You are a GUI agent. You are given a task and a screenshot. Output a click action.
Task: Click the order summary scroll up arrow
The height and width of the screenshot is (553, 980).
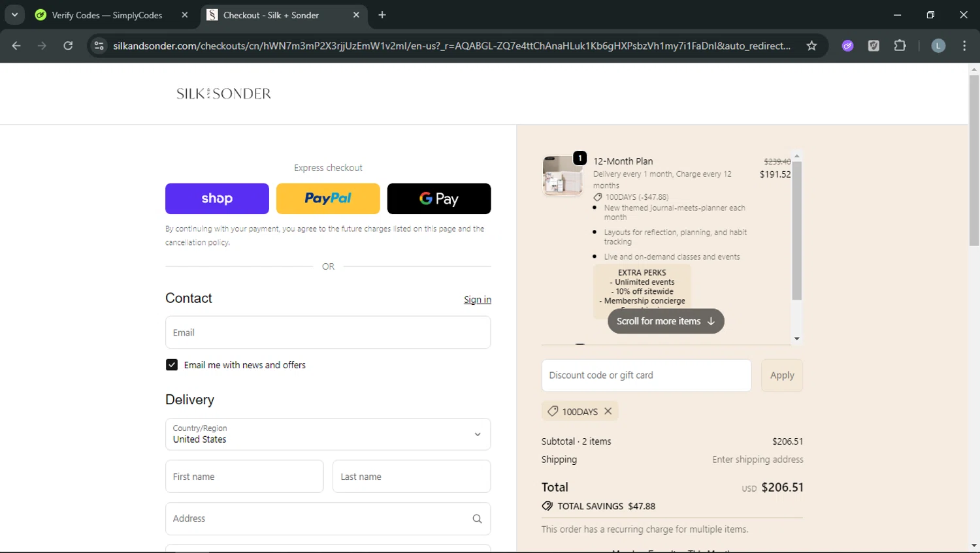[x=796, y=156]
